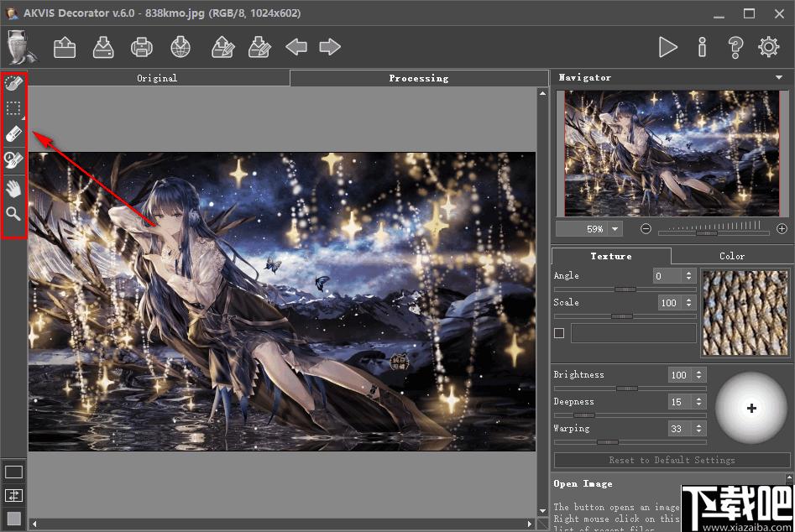Click the Brightness value field
Viewport: 795px width, 532px height.
[680, 375]
